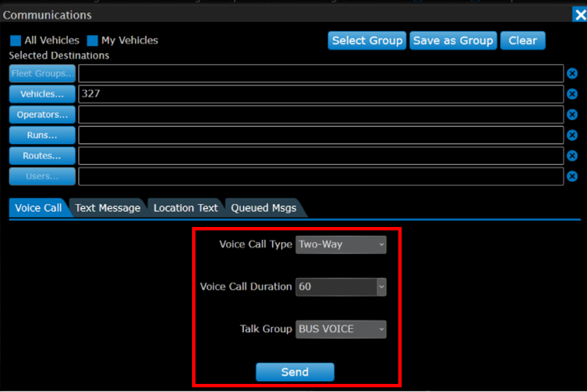Viewport: 587px width, 392px height.
Task: Go to the Location Text tab
Action: [x=185, y=208]
